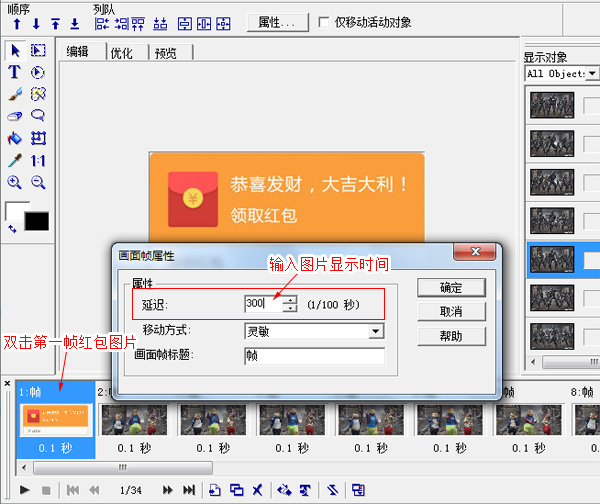600x504 pixels.
Task: Open the frame properties icon in the bottom toolbar
Action: point(358,490)
